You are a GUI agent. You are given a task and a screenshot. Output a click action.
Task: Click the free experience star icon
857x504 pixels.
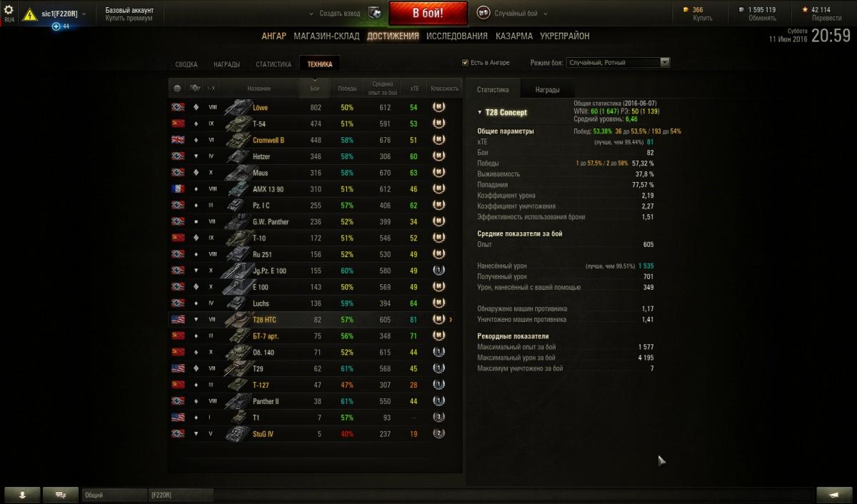(x=806, y=9)
